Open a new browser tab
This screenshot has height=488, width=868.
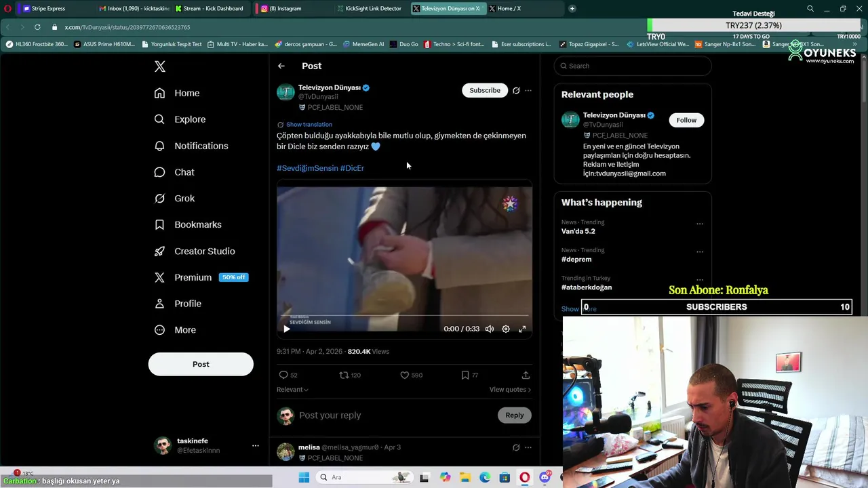(x=572, y=9)
